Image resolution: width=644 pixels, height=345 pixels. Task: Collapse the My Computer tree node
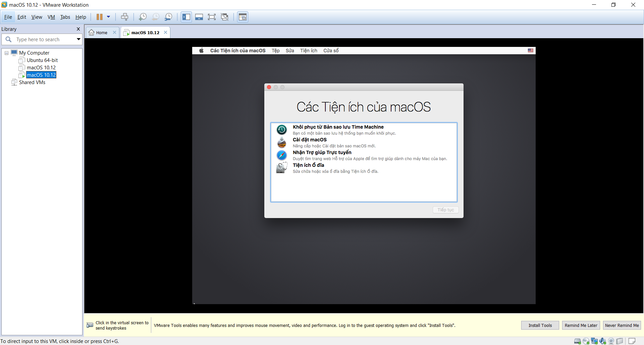point(6,53)
